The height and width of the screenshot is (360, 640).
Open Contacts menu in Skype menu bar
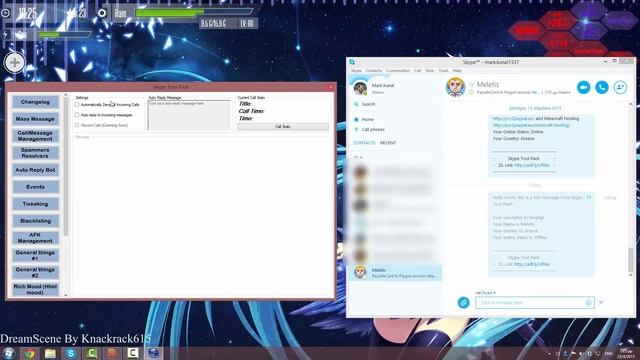pyautogui.click(x=373, y=71)
